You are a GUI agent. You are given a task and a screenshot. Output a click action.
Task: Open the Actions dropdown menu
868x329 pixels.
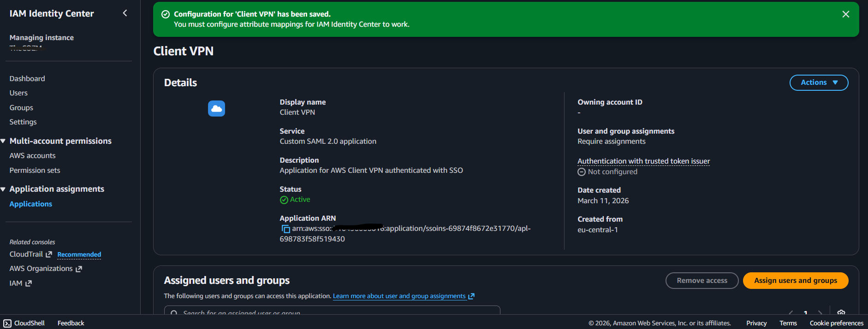[x=819, y=82]
